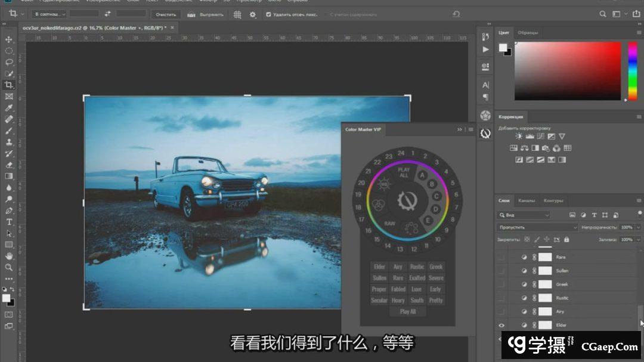
Task: Show the Airy layer
Action: click(501, 311)
